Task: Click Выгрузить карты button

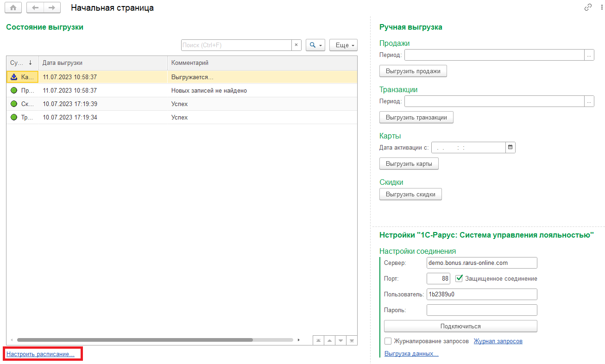Action: pos(409,163)
